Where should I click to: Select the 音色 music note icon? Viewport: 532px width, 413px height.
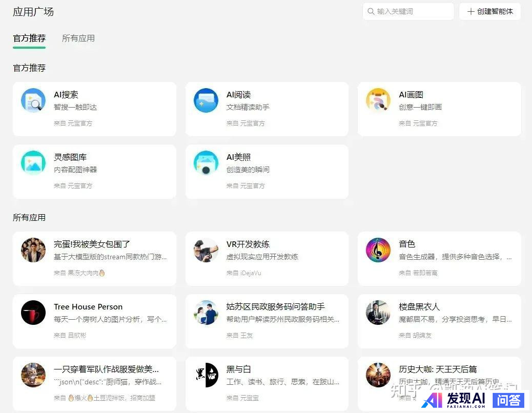[x=378, y=250]
